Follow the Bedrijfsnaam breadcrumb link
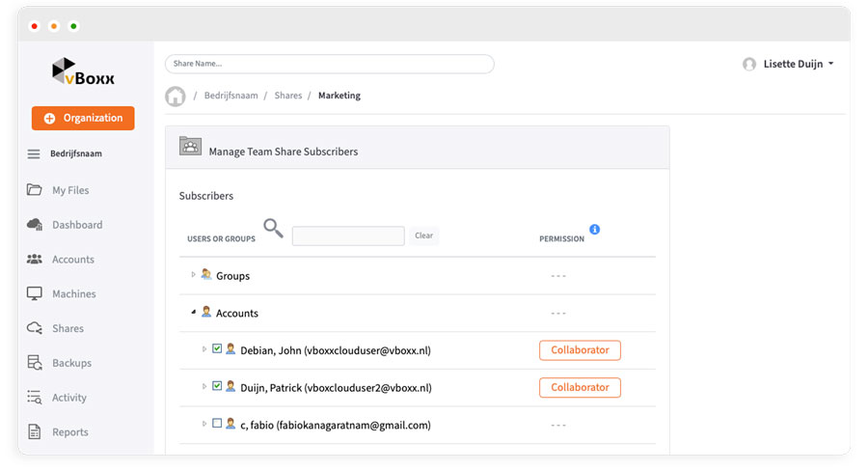The image size is (868, 471). point(231,96)
